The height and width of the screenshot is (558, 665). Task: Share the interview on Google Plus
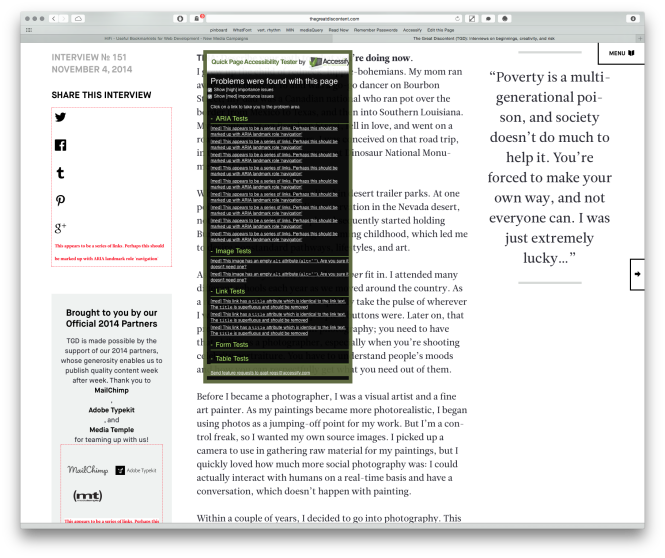61,228
